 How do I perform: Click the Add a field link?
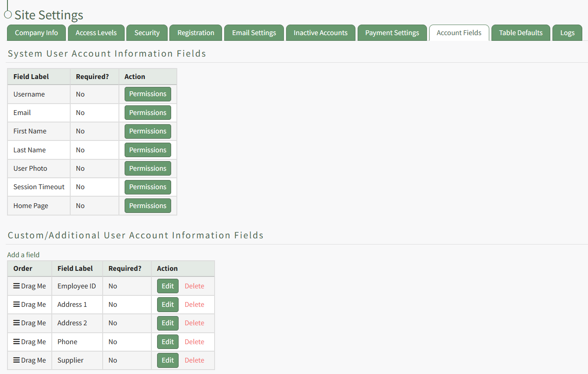coord(23,255)
